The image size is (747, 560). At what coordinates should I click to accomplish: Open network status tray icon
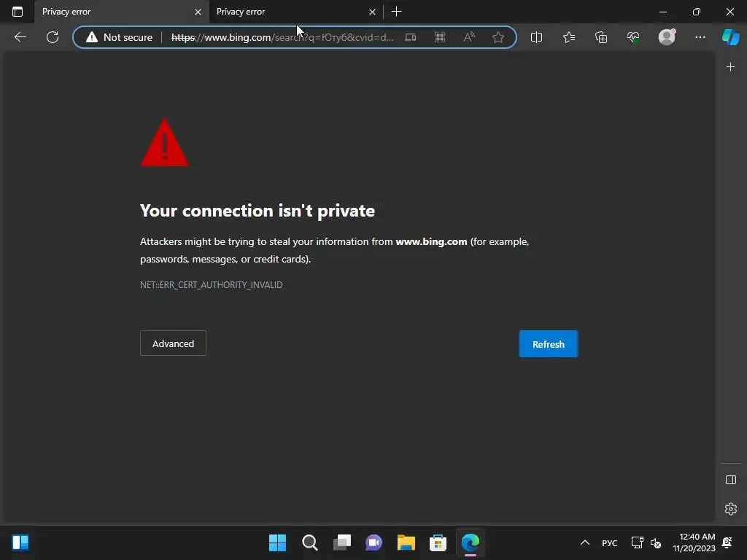637,542
